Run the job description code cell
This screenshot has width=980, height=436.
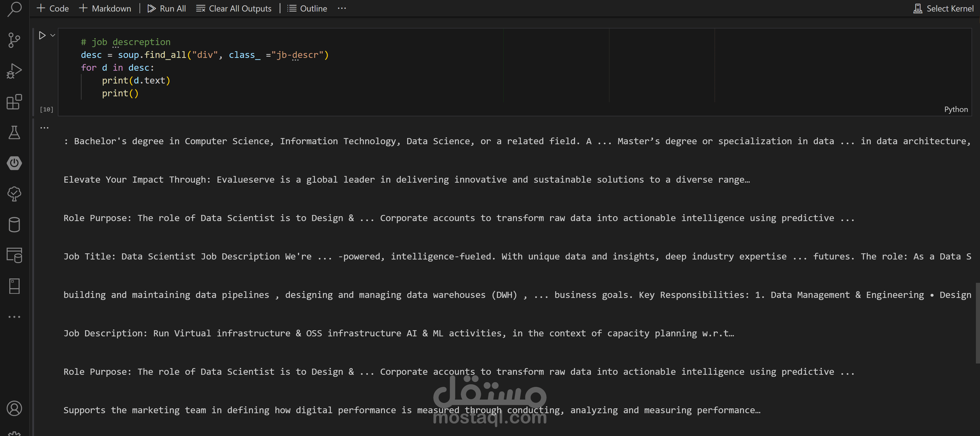point(42,35)
